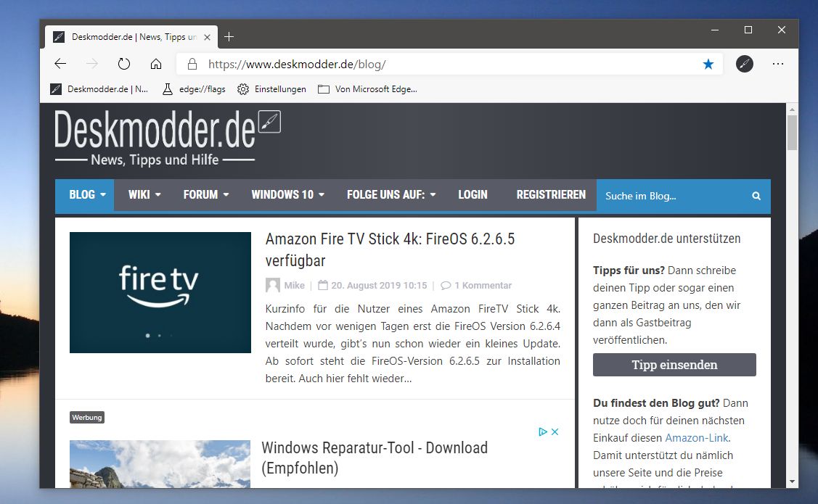Open the user profile avatar icon
Image resolution: width=818 pixels, height=504 pixels.
[745, 64]
